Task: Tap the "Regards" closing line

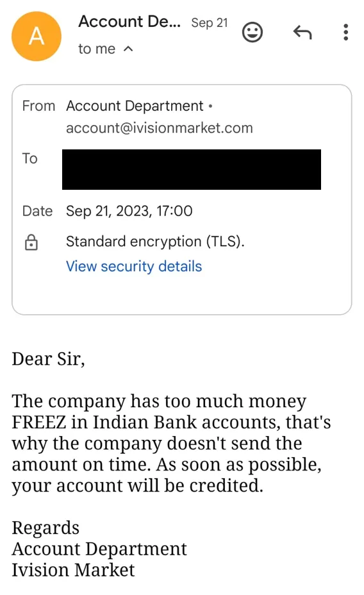Action: click(45, 528)
